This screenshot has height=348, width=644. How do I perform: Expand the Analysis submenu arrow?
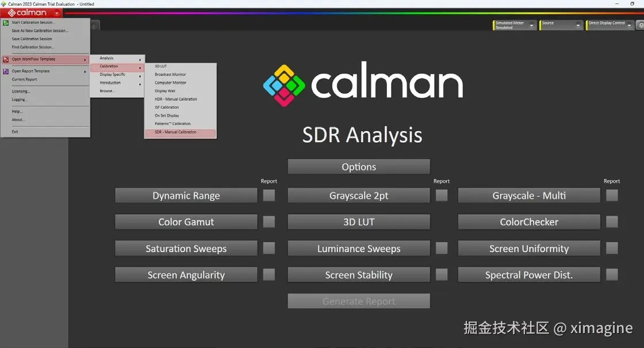140,60
